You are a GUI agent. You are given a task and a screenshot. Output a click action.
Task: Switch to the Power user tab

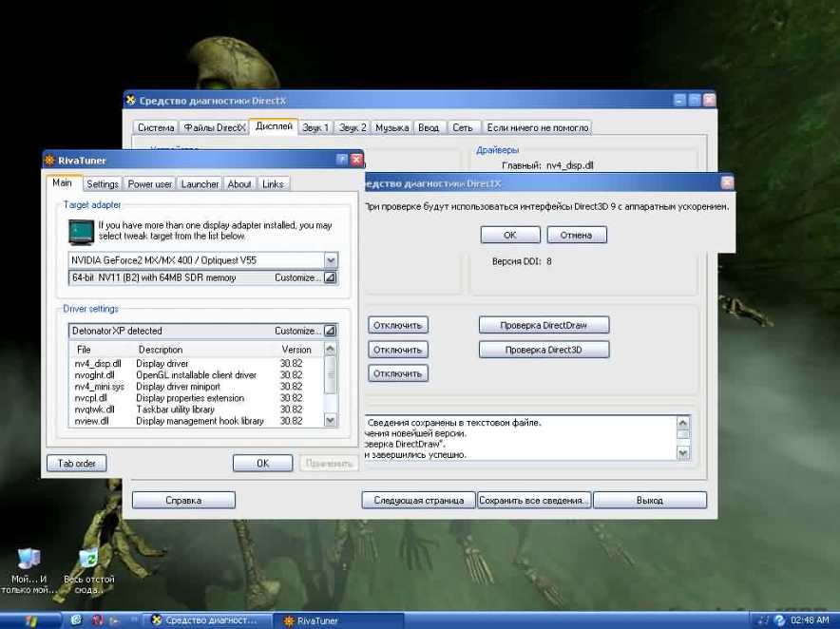[x=150, y=184]
